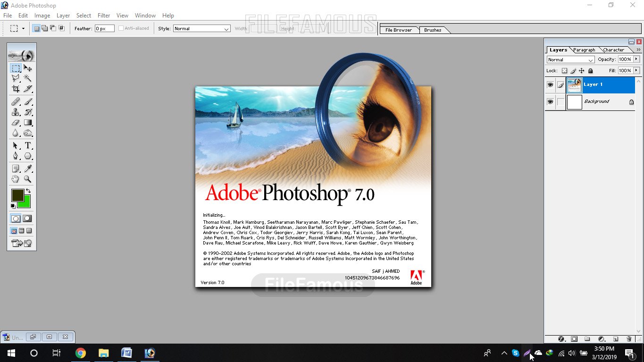This screenshot has width=644, height=362.
Task: Toggle Lock transparent pixels
Action: [x=564, y=71]
